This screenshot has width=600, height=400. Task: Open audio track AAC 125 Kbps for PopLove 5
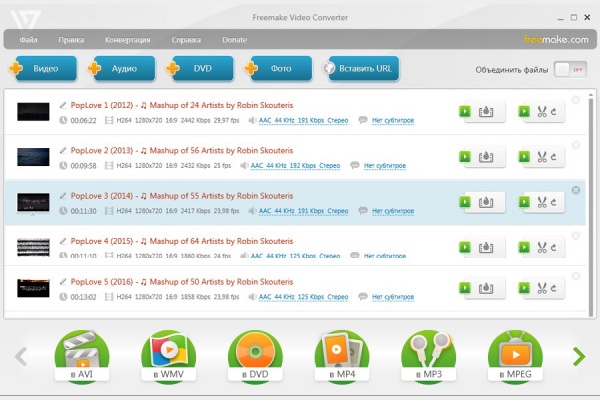(303, 297)
